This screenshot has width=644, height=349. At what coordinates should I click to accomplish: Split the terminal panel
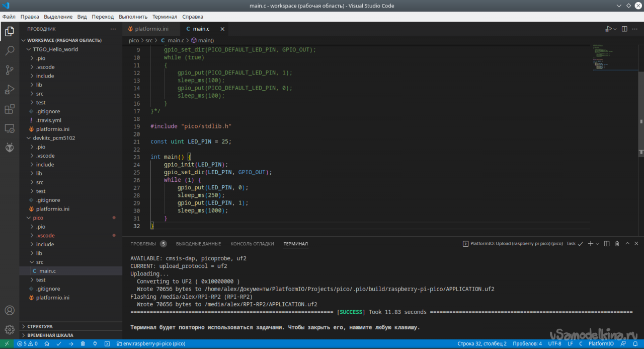[607, 244]
